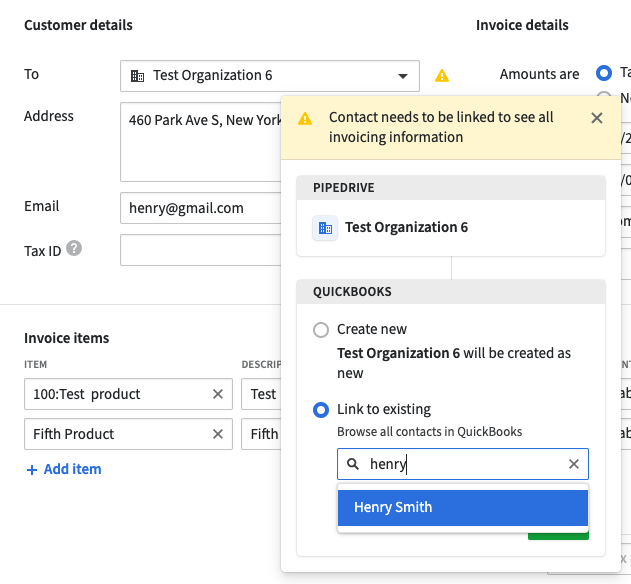
Task: Click the Email input field
Action: 201,208
